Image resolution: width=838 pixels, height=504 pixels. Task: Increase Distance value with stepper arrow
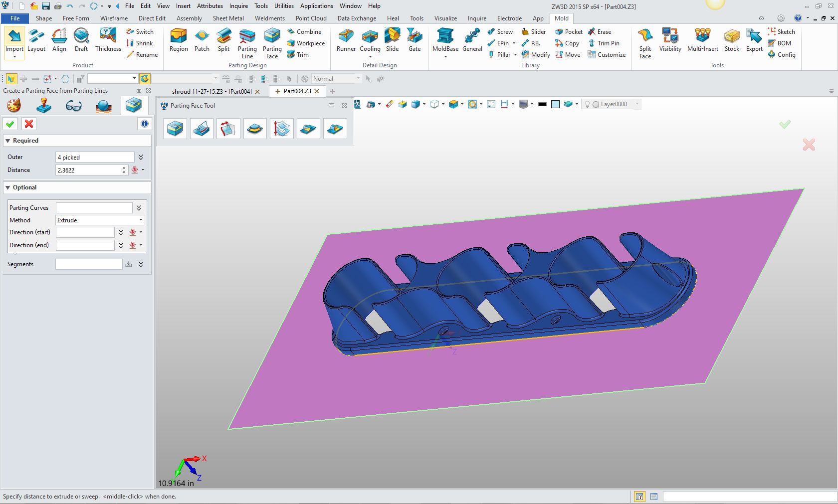[x=124, y=168]
